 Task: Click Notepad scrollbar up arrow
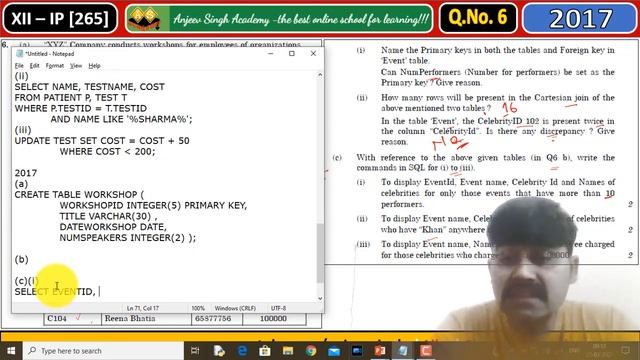tap(320, 75)
